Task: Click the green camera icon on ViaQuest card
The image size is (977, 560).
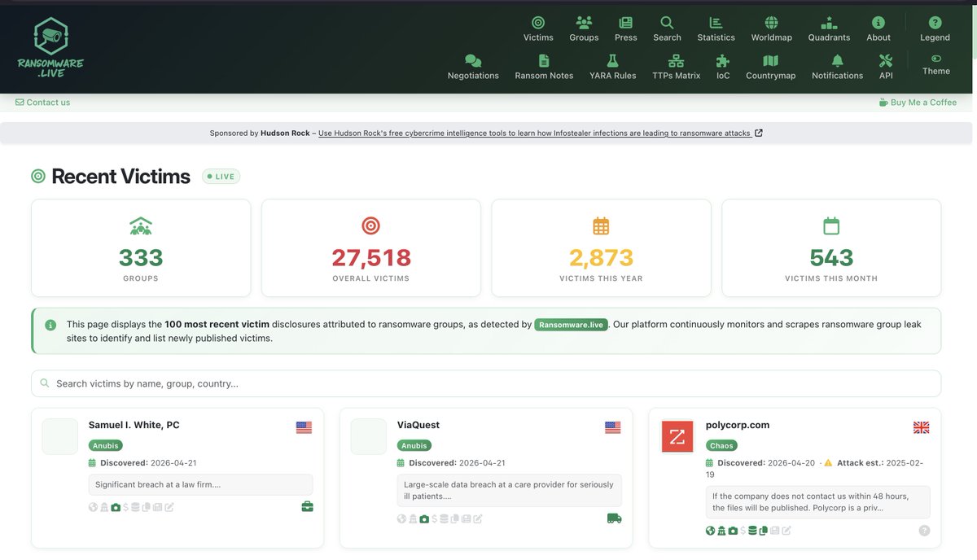Action: coord(424,518)
